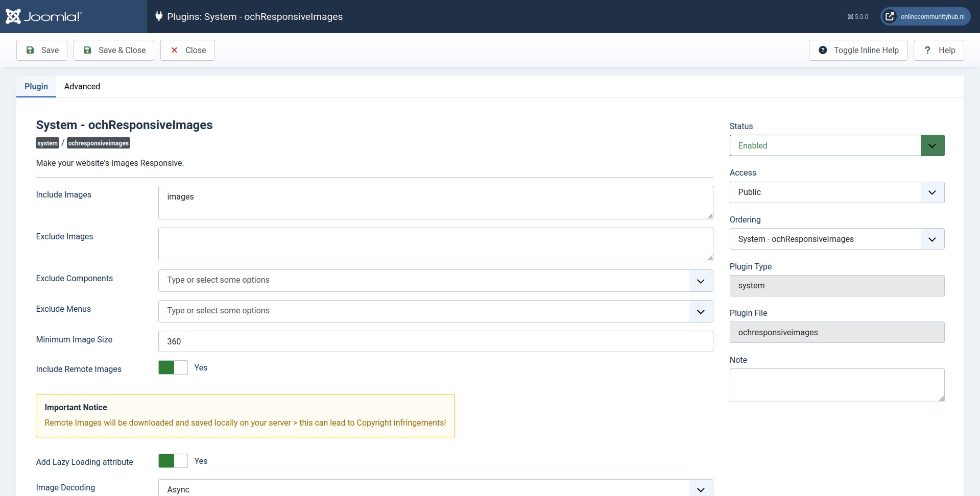Image resolution: width=980 pixels, height=496 pixels.
Task: Click the 'Add Lazy Loading attribute' label
Action: (x=84, y=462)
